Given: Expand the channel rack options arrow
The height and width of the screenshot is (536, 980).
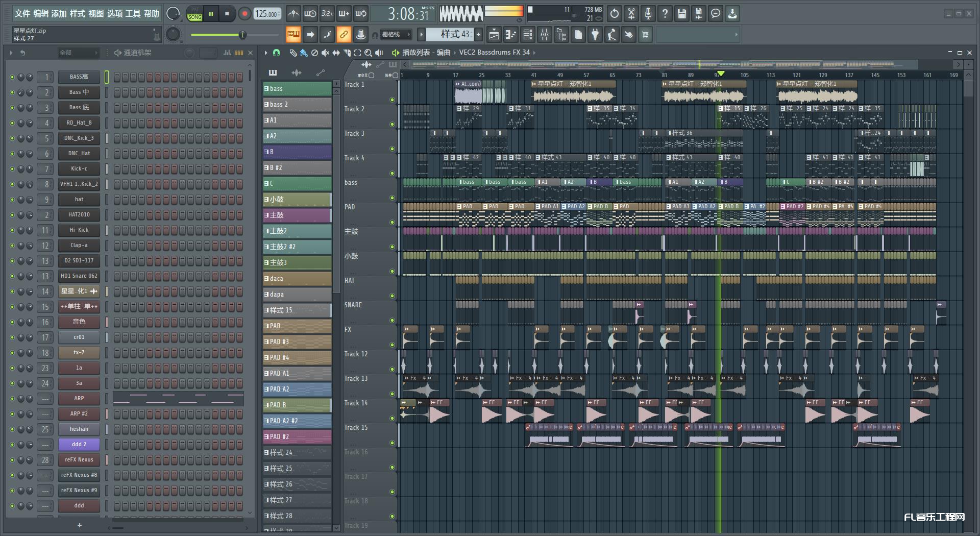Looking at the screenshot, I should [x=11, y=53].
